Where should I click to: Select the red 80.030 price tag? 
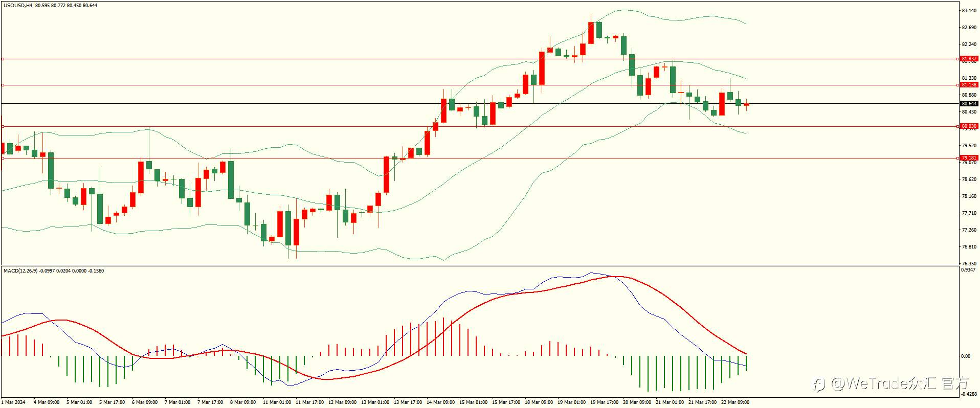point(969,126)
